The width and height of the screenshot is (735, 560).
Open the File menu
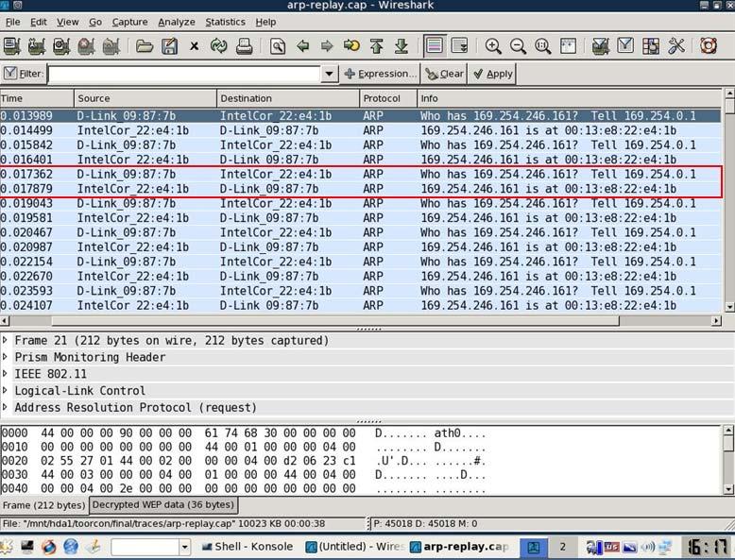[x=12, y=22]
